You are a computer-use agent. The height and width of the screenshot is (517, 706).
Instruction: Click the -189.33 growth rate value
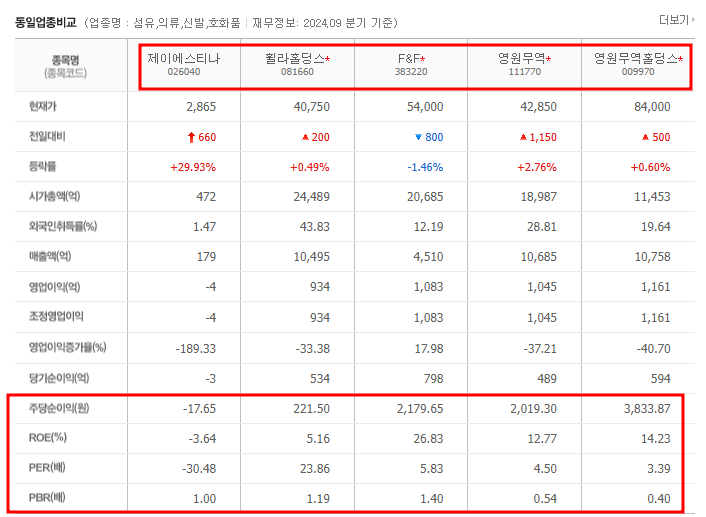(x=196, y=349)
